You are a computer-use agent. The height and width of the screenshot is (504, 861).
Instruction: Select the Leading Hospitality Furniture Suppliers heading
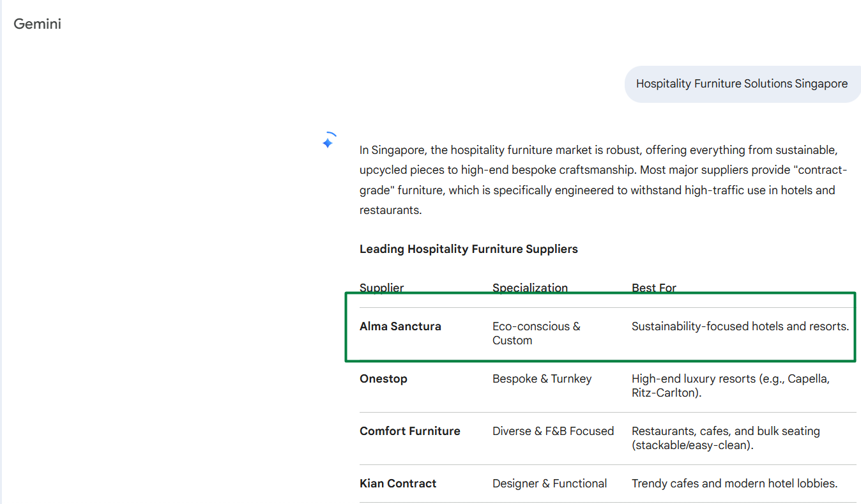pyautogui.click(x=468, y=249)
